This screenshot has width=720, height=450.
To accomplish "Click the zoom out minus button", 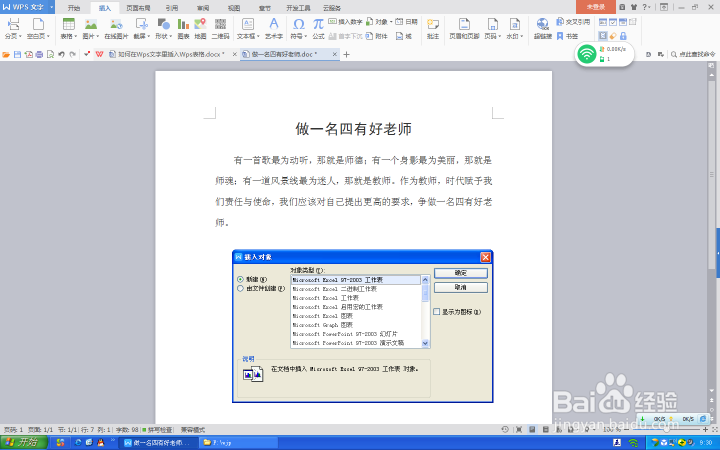I will (x=626, y=430).
